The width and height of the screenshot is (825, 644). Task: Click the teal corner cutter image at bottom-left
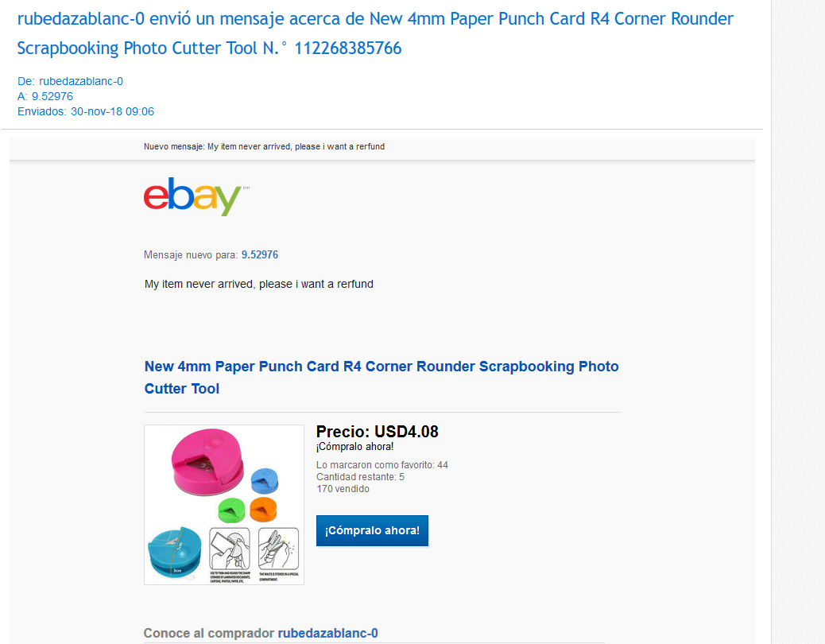tap(175, 552)
